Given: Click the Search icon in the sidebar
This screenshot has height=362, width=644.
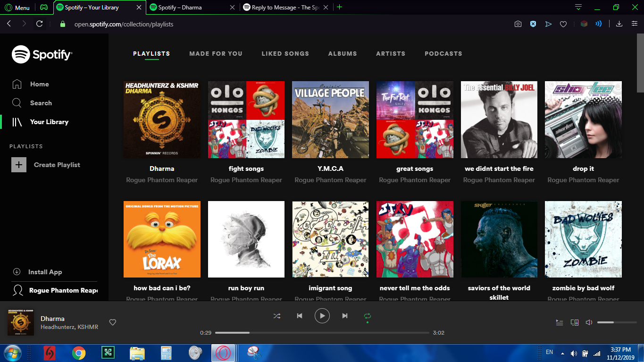Looking at the screenshot, I should (x=17, y=103).
